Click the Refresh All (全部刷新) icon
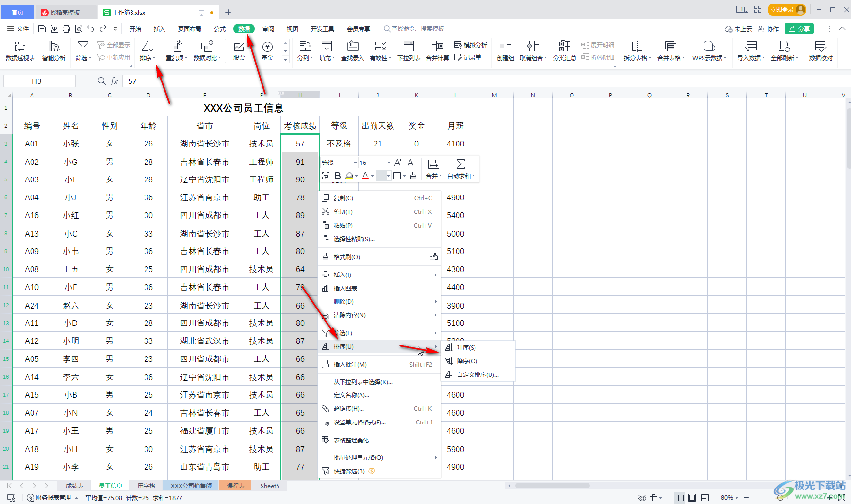The width and height of the screenshot is (851, 504). (784, 47)
